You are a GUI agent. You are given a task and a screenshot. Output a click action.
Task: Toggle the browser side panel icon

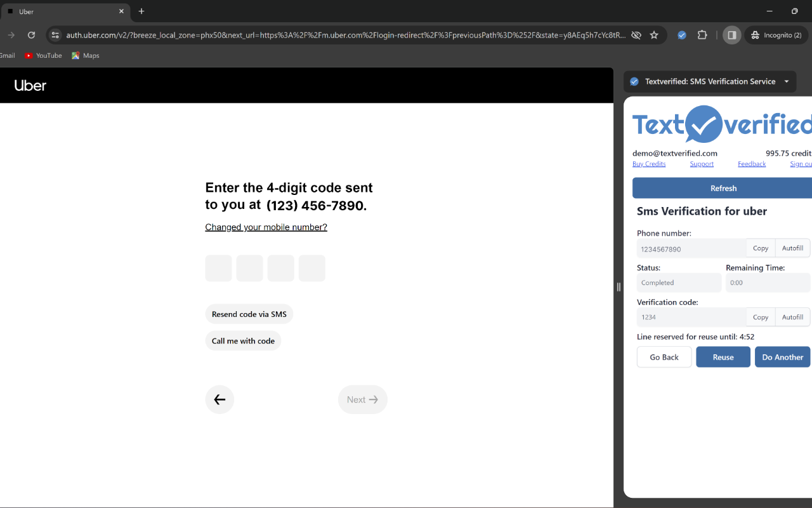pos(731,35)
